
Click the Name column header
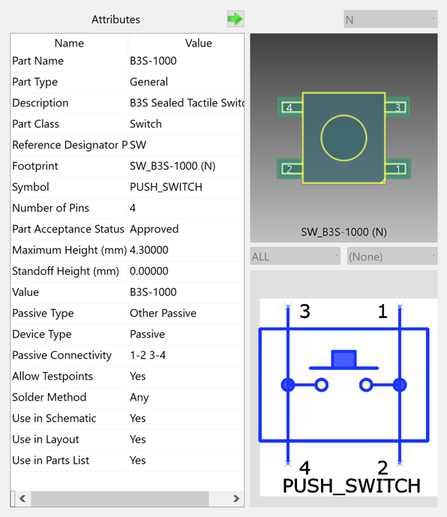(69, 43)
